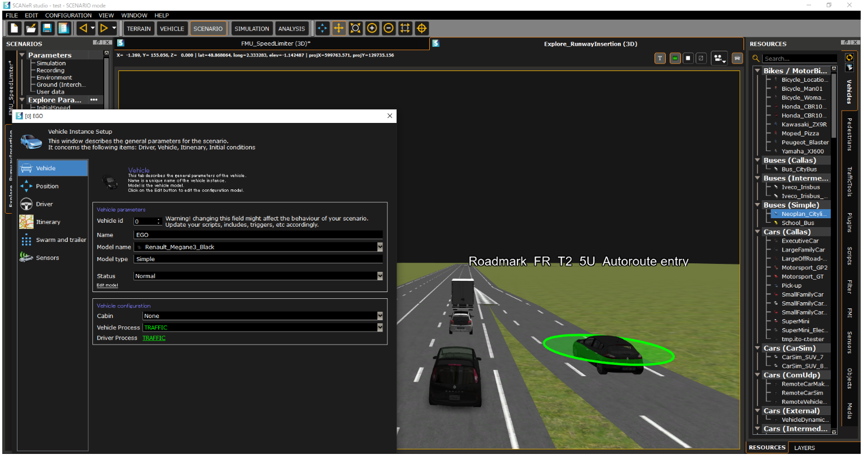Open the CONFIGURATION menu
Image resolution: width=868 pixels, height=459 pixels.
(x=68, y=15)
